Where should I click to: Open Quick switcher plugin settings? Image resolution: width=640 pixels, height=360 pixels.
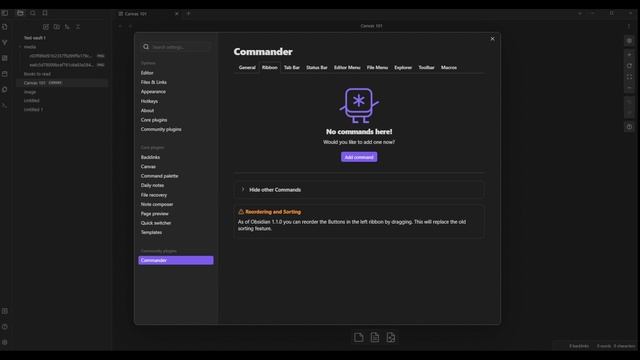[x=176, y=223]
